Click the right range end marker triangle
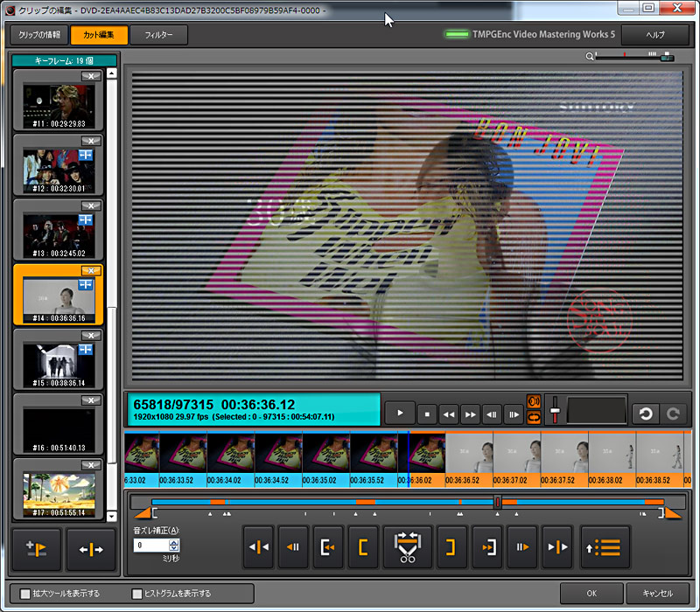 pyautogui.click(x=673, y=513)
